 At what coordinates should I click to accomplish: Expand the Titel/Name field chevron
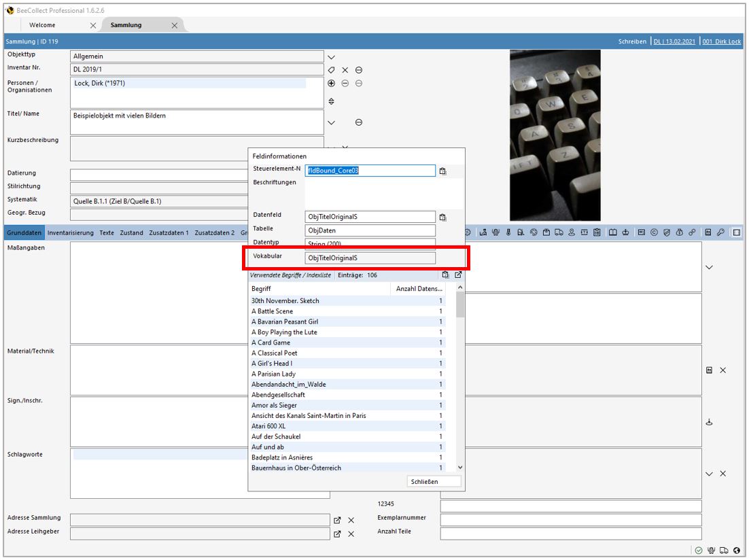click(x=332, y=123)
